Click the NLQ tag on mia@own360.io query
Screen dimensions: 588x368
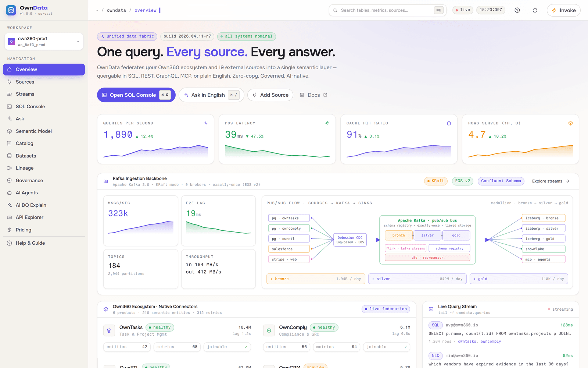(435, 356)
